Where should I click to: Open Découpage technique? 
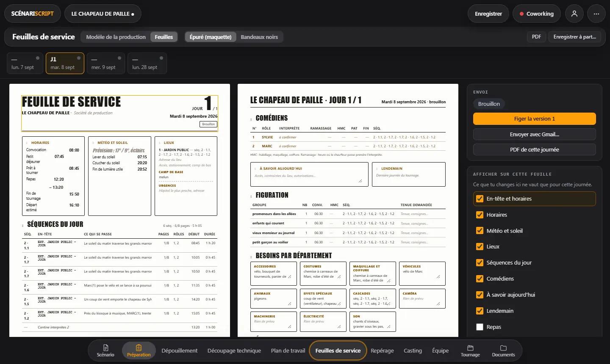click(x=234, y=350)
